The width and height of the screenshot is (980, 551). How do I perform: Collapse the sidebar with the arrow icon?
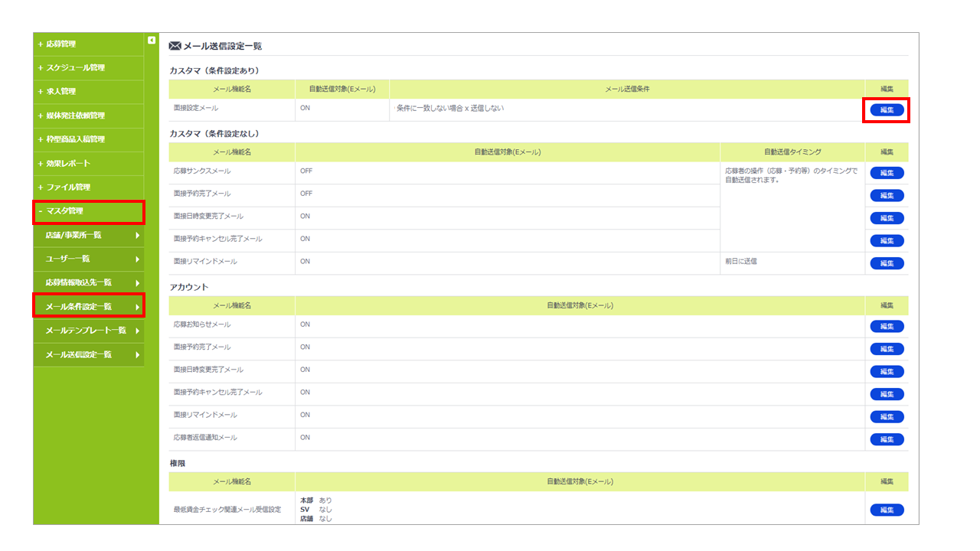click(x=152, y=40)
